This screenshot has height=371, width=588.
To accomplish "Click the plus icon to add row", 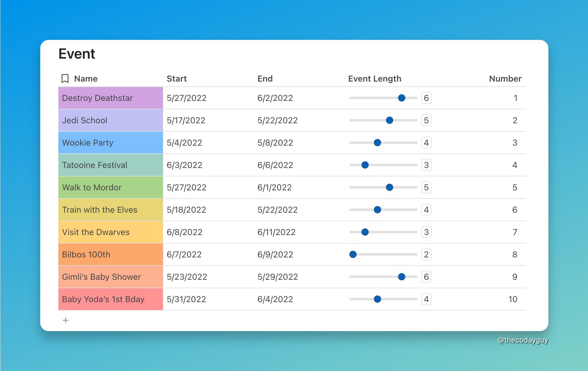I will tap(66, 320).
